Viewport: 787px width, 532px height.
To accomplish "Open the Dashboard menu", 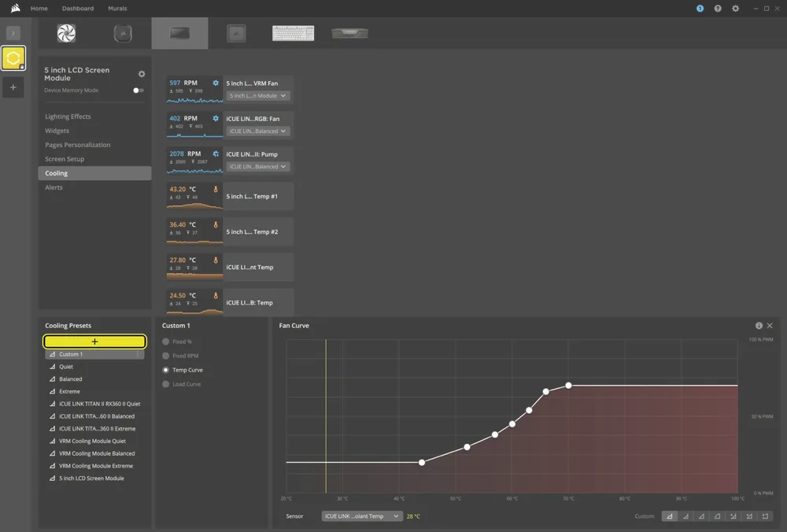I will 78,9.
